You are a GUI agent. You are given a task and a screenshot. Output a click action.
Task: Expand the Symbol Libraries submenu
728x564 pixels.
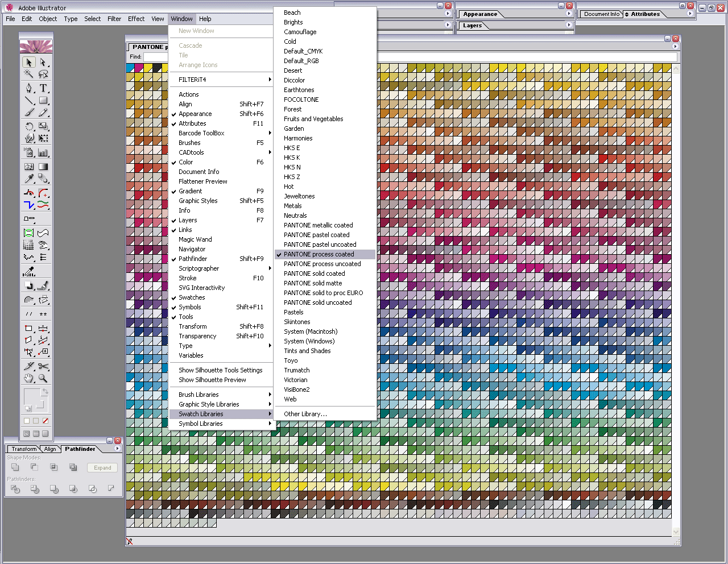[x=221, y=424]
